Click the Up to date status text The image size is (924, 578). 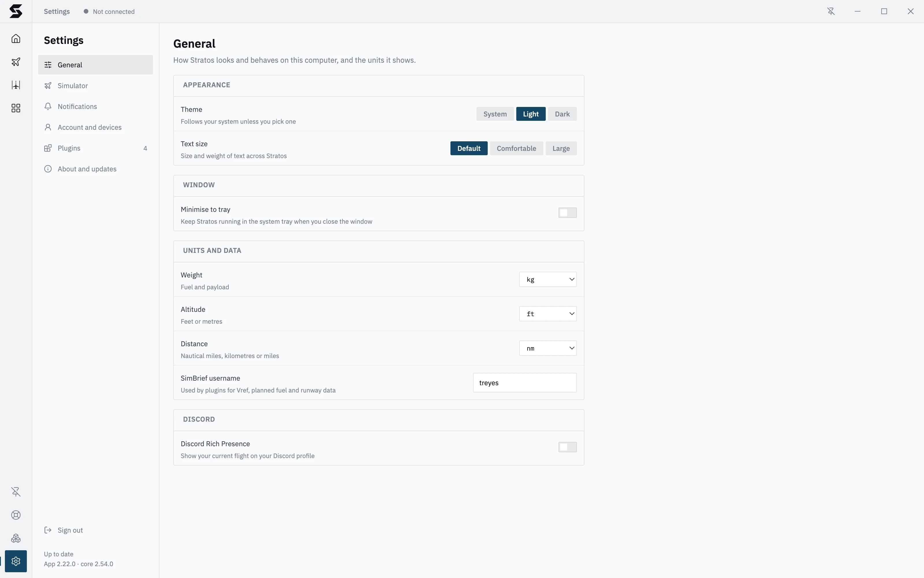point(58,554)
